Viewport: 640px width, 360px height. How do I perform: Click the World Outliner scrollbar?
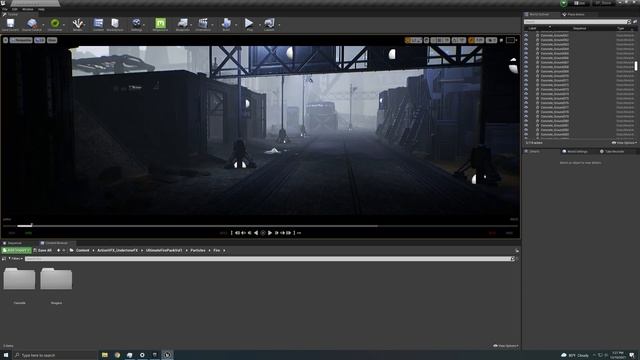pyautogui.click(x=636, y=66)
